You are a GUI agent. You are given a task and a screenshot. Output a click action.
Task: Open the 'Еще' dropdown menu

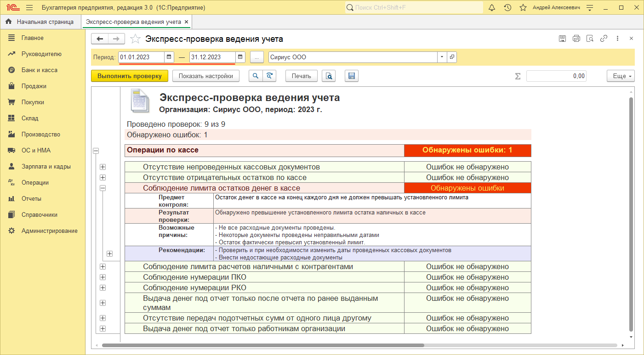pyautogui.click(x=621, y=76)
